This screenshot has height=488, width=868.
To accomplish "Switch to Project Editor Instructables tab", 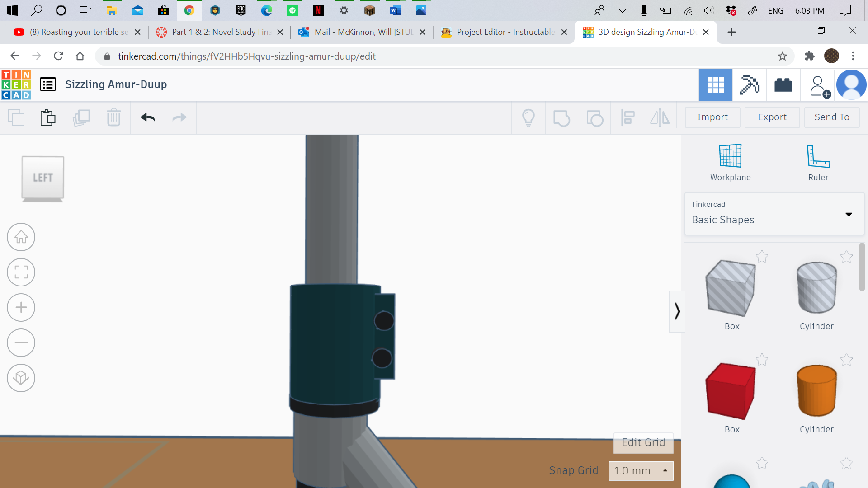I will coord(504,32).
